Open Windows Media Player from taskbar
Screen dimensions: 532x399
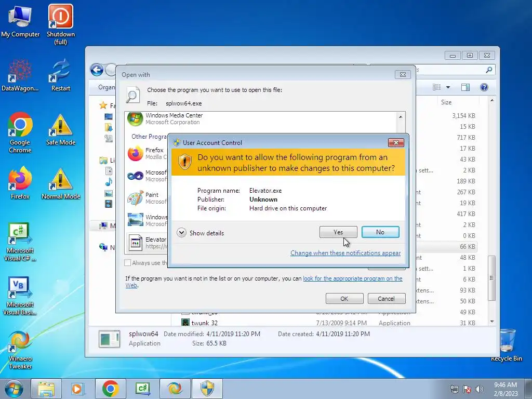(x=78, y=389)
